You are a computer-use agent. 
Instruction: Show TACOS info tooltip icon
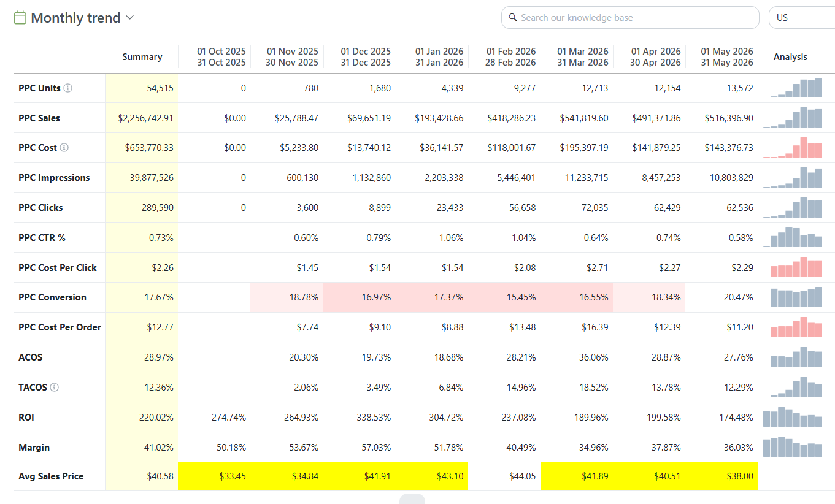click(55, 388)
